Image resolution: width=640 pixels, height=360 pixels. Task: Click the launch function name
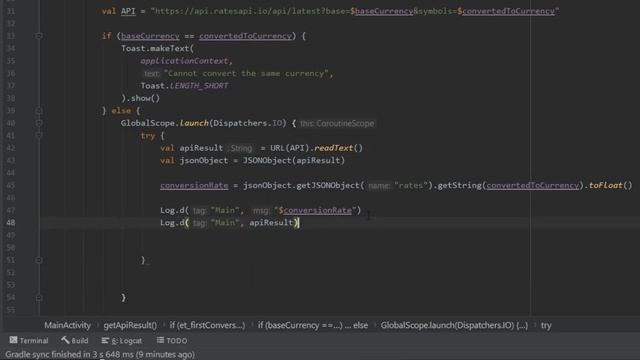[194, 123]
